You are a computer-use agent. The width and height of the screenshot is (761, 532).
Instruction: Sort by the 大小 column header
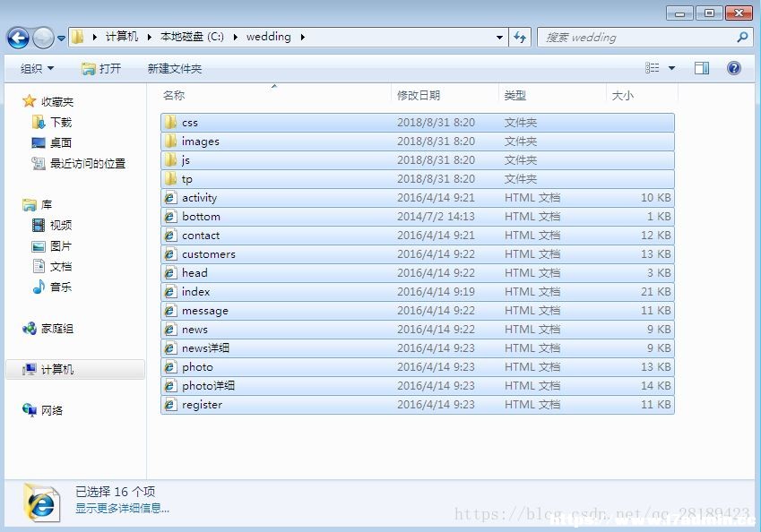click(642, 95)
